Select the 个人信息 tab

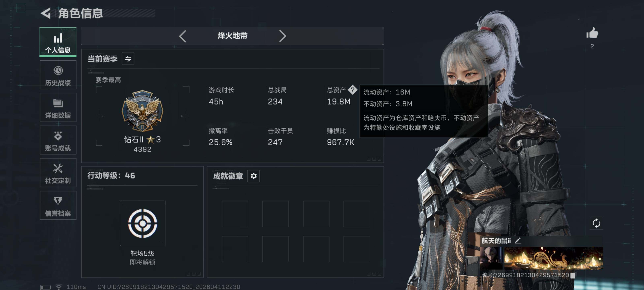pos(58,42)
